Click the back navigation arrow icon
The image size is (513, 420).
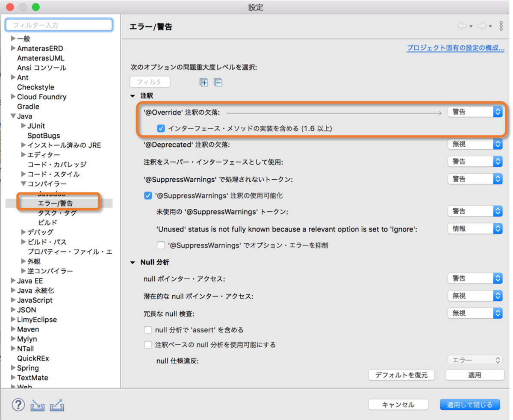(x=463, y=26)
